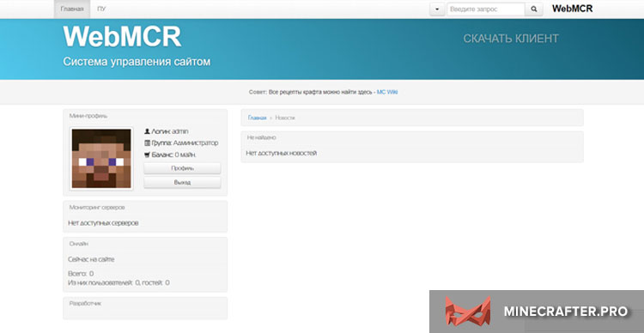
Task: Click the Онлайн panel heading
Action: (79, 244)
